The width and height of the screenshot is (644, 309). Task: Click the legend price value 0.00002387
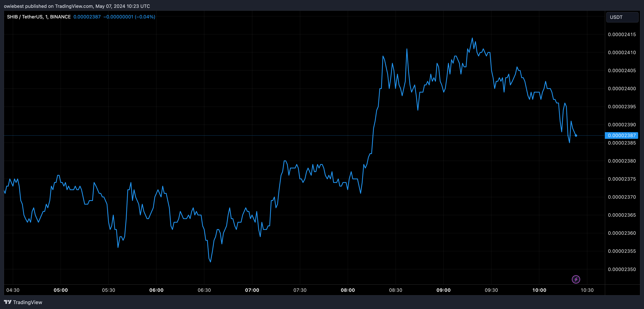tap(87, 17)
